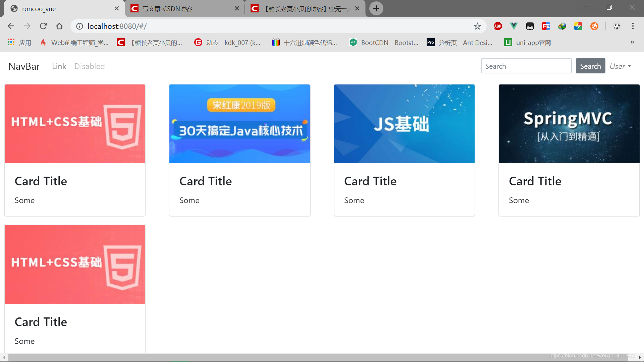Expand the hidden bookmarks overflow chevron
This screenshot has height=362, width=644.
pos(632,42)
